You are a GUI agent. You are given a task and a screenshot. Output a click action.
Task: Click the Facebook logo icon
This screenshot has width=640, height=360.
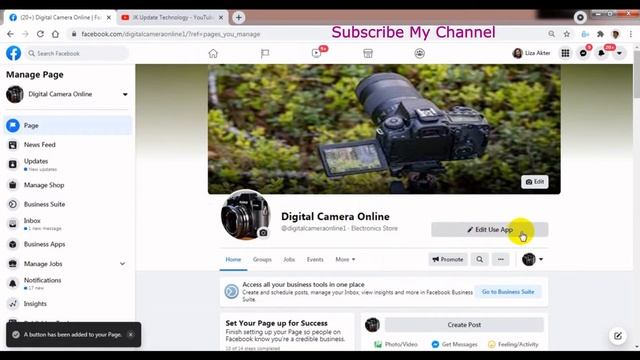13,53
